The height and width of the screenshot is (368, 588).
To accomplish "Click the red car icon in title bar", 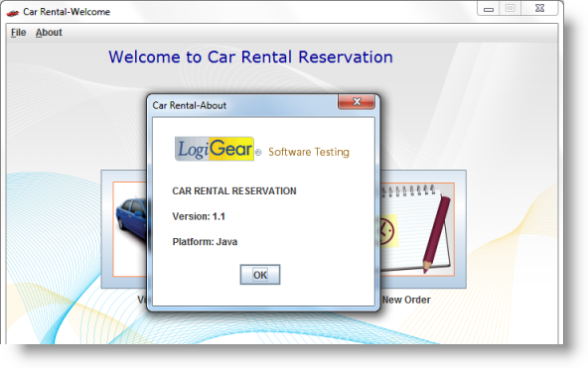I will click(13, 13).
